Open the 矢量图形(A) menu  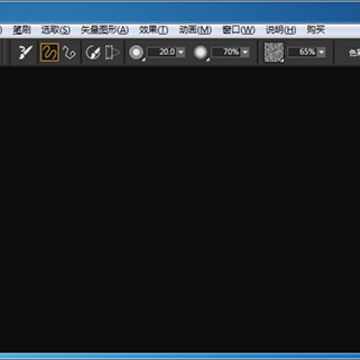click(x=105, y=30)
